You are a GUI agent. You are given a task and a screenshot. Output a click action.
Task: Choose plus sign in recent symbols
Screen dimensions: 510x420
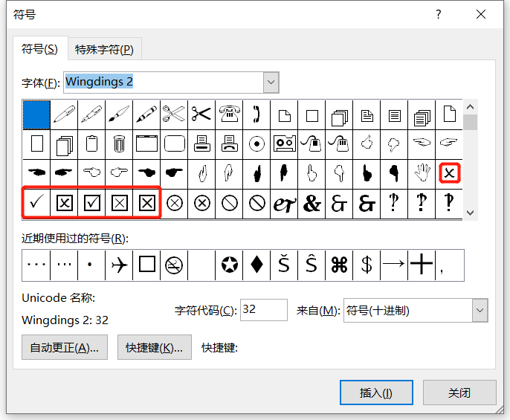(422, 265)
